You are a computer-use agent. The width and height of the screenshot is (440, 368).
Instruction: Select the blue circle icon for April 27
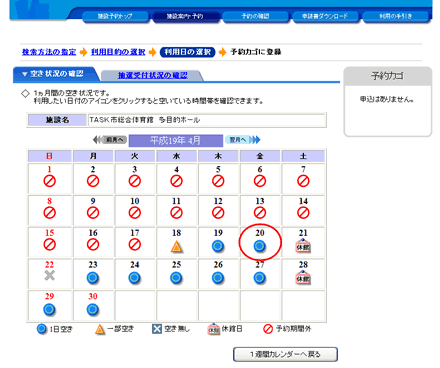tap(260, 278)
